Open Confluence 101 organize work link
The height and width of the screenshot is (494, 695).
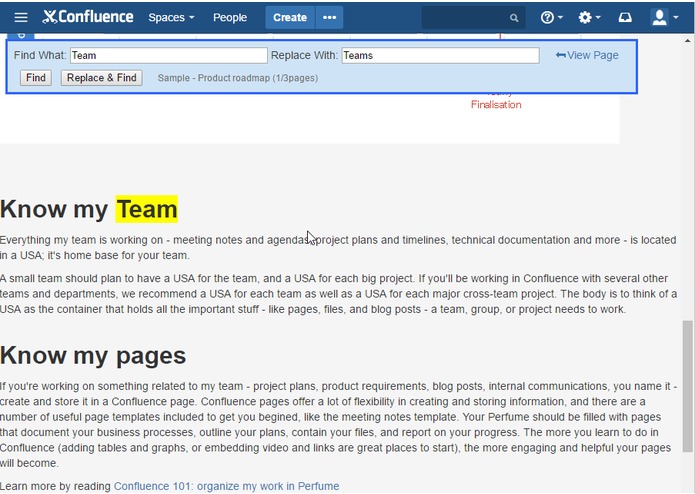tap(226, 486)
